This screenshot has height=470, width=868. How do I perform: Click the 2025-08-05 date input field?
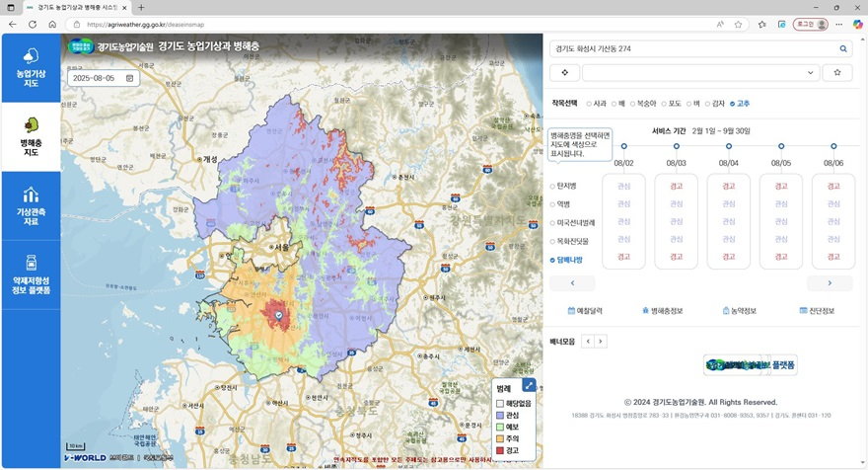tap(104, 78)
